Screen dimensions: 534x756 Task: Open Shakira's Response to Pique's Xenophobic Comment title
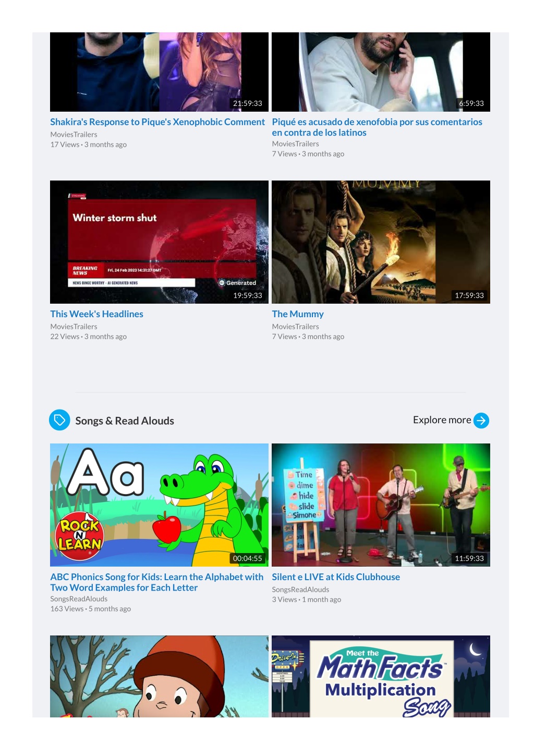tap(157, 122)
